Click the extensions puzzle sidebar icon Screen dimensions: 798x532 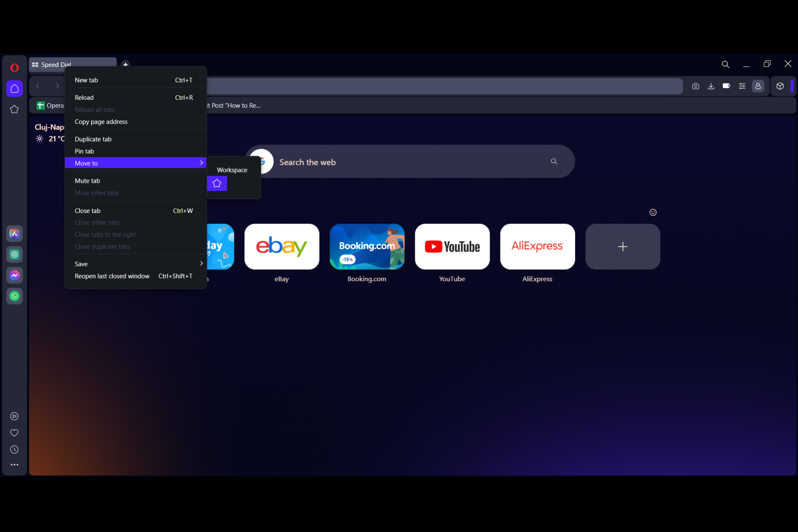pos(780,86)
